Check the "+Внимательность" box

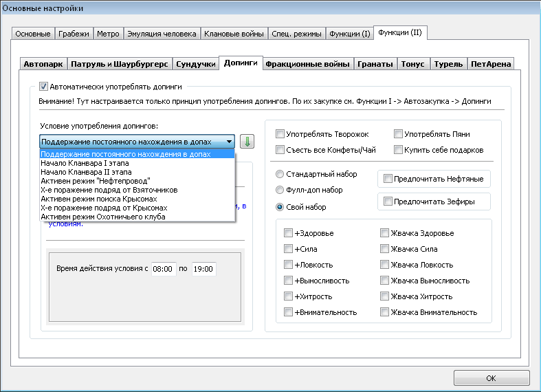coord(288,312)
